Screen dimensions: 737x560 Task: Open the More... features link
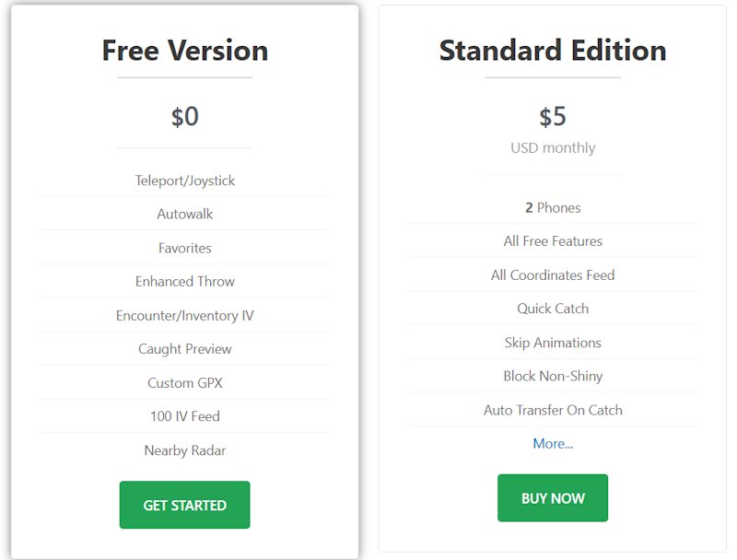553,443
